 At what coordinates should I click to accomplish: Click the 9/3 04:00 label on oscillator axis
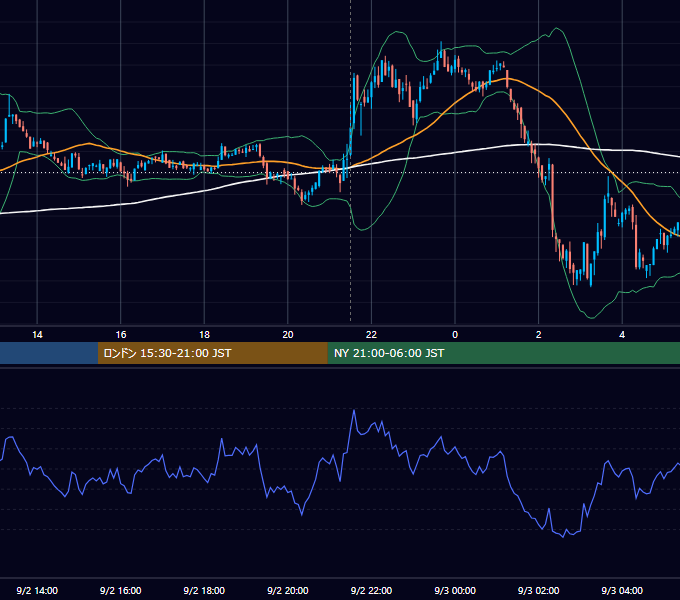click(622, 590)
